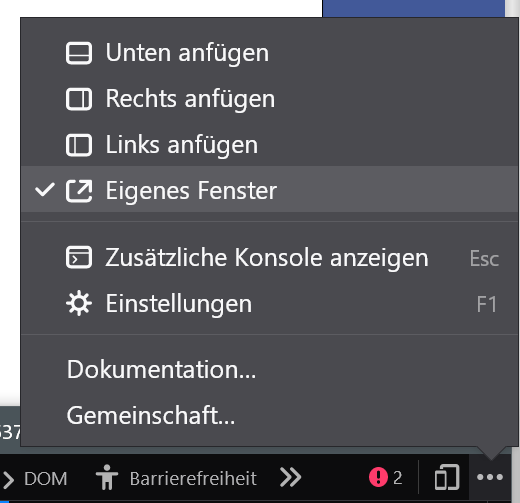Click the dock-to-right-side icon
520x503 pixels.
point(79,99)
